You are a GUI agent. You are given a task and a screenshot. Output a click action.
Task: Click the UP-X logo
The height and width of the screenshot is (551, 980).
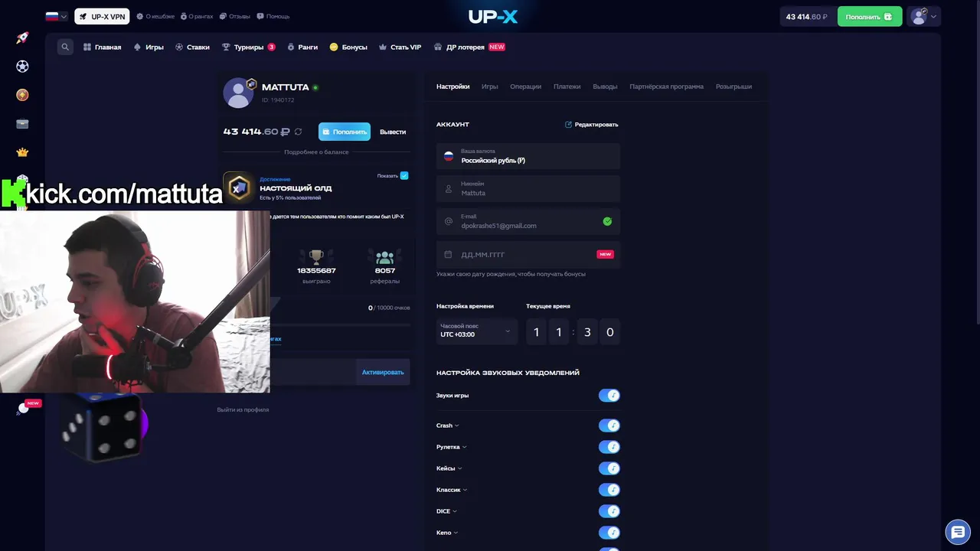point(492,16)
